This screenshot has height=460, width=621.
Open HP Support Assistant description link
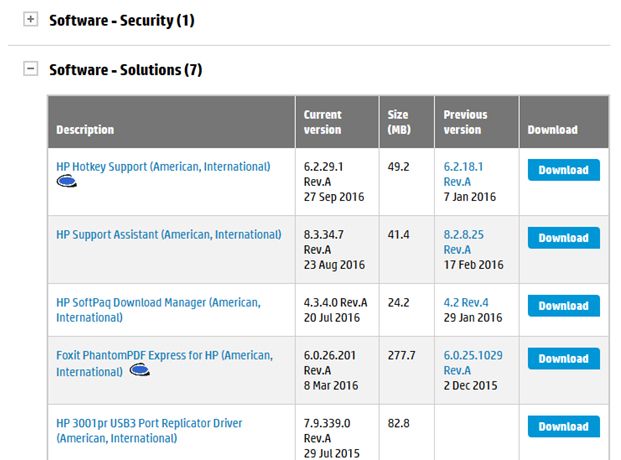tap(169, 234)
